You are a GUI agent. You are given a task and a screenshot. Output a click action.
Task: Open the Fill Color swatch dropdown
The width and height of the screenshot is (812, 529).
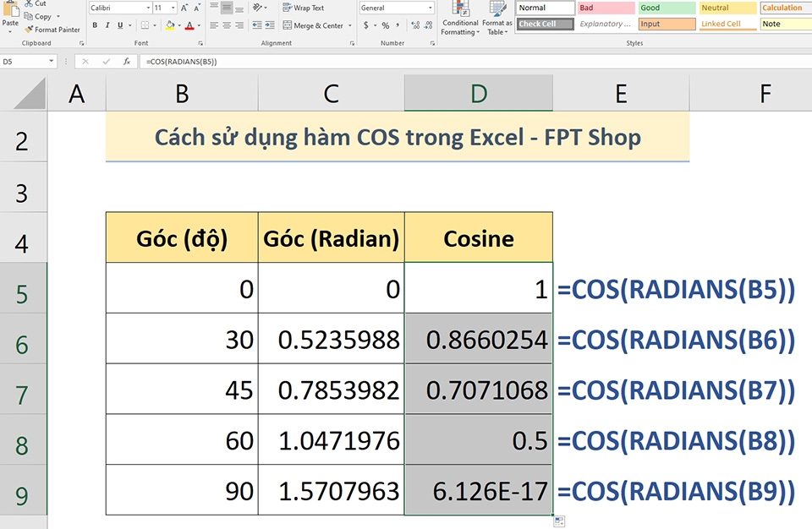(x=179, y=25)
